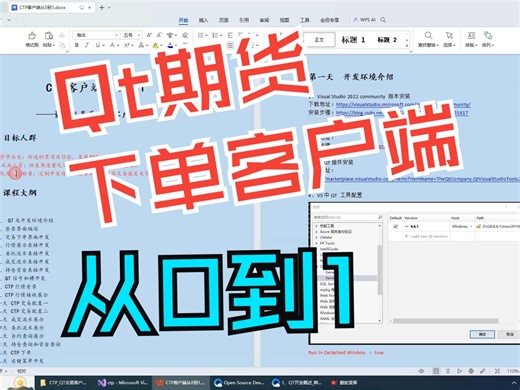Apply the blue font color
520x390 pixels.
pyautogui.click(x=170, y=45)
